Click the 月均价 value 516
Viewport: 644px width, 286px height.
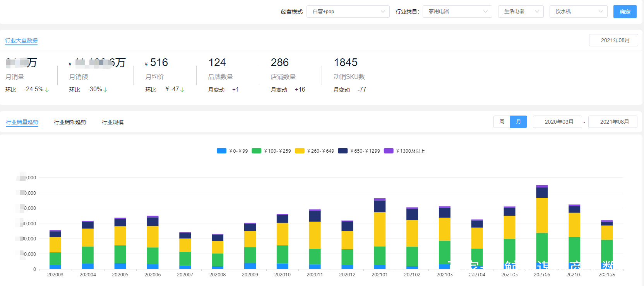coord(159,62)
